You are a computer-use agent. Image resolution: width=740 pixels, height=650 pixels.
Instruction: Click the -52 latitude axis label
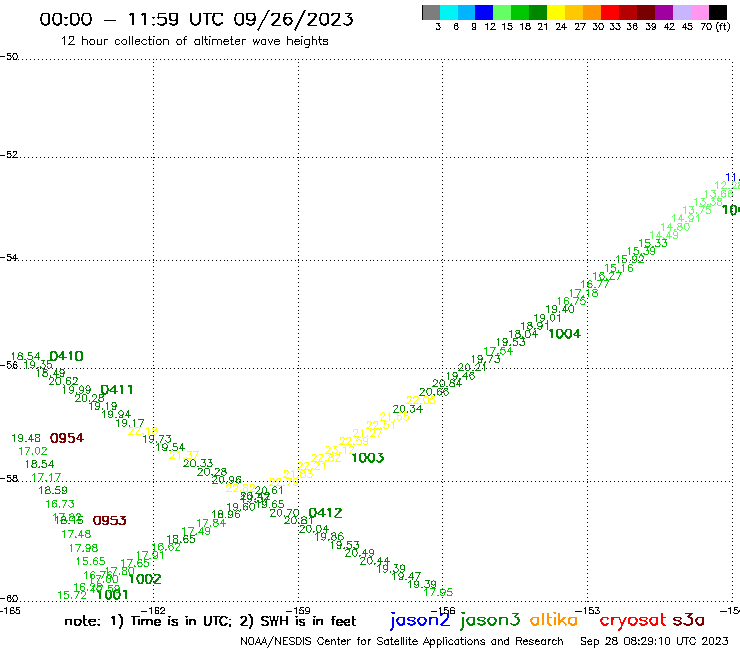click(x=9, y=154)
